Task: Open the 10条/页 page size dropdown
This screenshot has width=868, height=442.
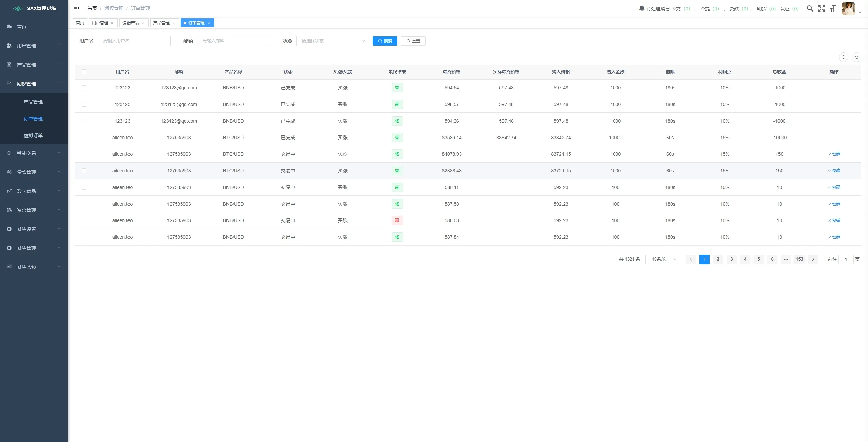Action: point(662,259)
